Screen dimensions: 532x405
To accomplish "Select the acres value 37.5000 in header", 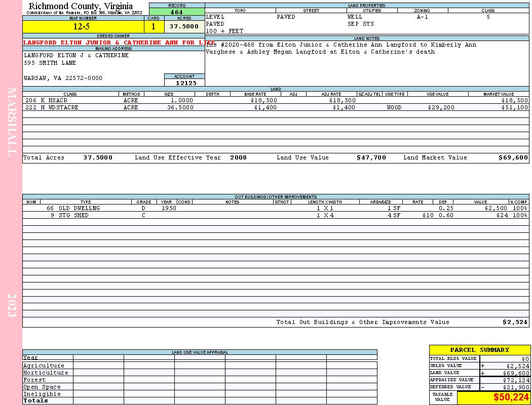I will point(184,26).
